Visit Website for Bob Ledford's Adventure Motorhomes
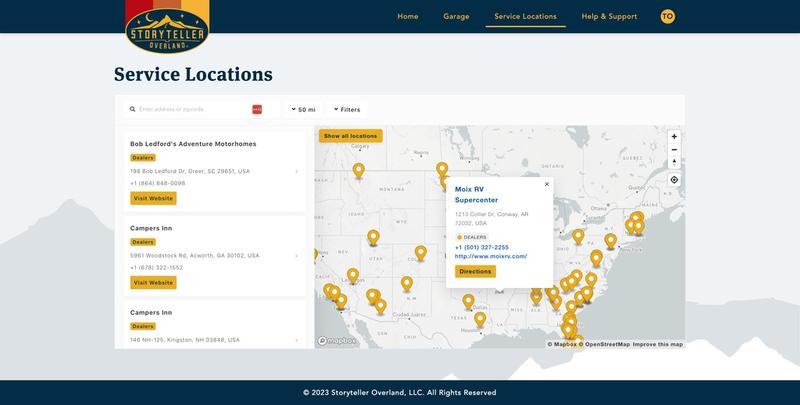Viewport: 800px width, 405px height. [x=153, y=198]
